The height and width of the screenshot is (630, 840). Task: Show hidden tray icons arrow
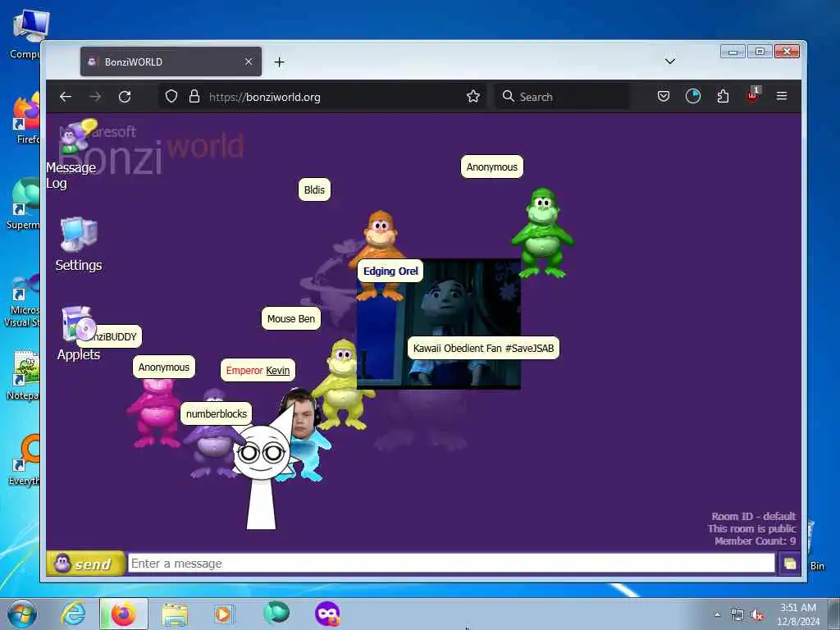(x=717, y=614)
